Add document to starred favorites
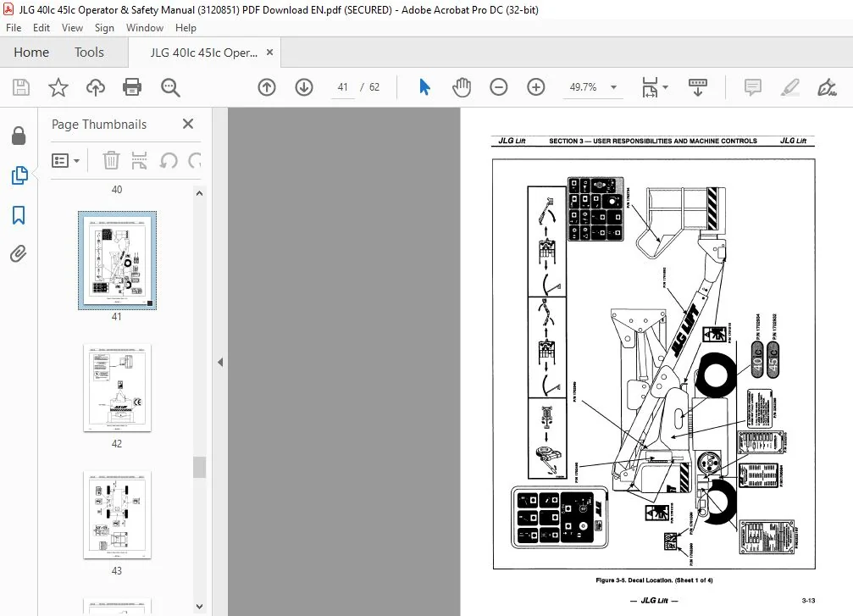 [x=58, y=87]
